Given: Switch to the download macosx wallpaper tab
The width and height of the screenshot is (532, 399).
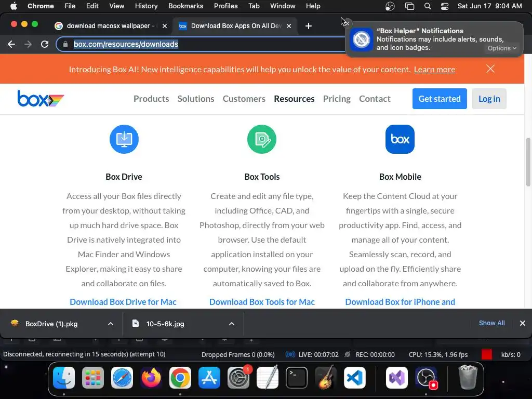Looking at the screenshot, I should 110,26.
